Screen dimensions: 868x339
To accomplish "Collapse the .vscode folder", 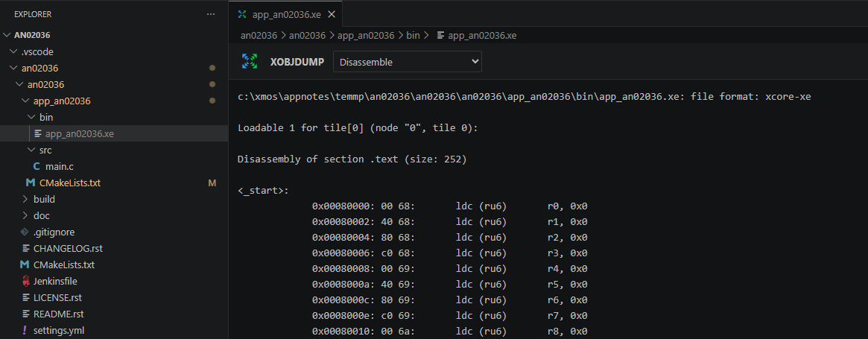I will 13,51.
